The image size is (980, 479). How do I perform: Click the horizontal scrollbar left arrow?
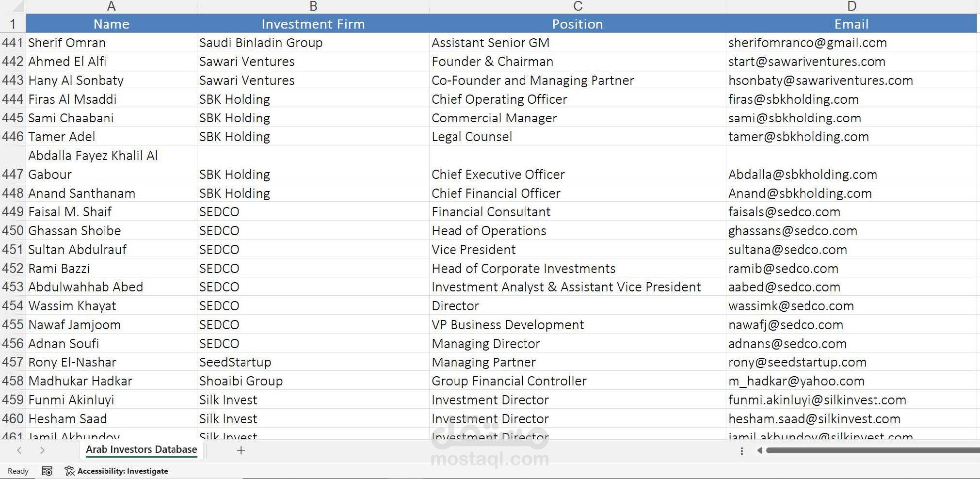[759, 451]
